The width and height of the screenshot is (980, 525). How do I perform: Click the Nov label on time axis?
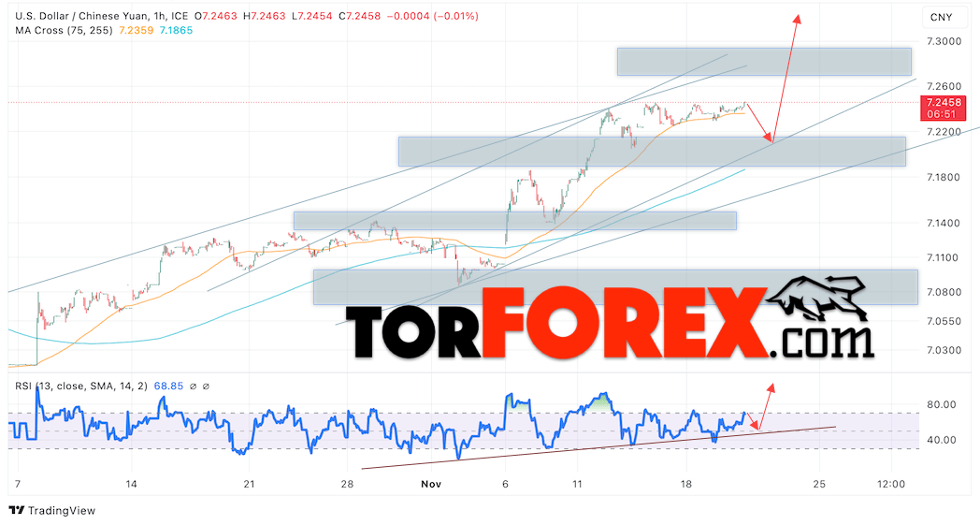[431, 484]
